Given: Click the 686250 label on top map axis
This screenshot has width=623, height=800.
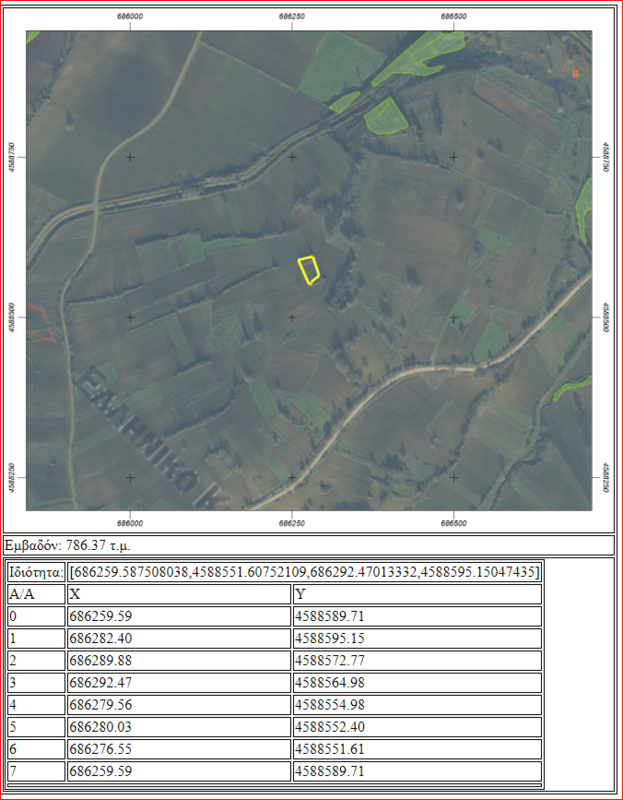Looking at the screenshot, I should [292, 17].
